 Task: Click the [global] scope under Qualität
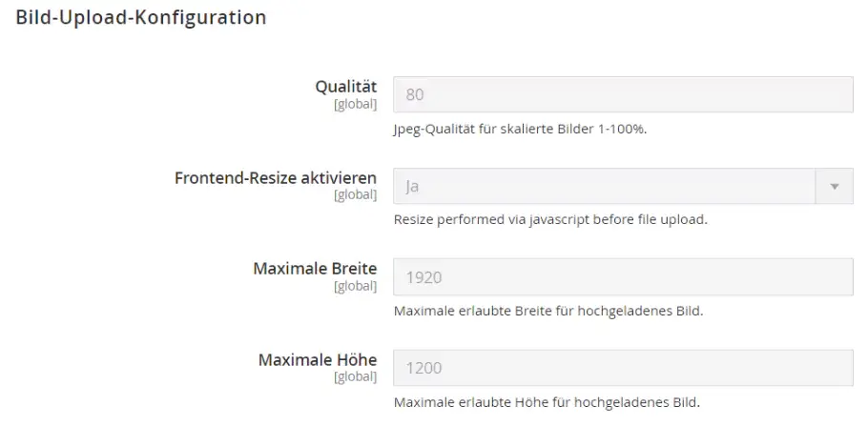355,104
